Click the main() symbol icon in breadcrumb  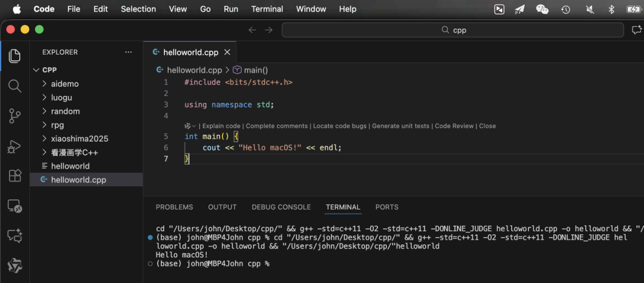(237, 70)
